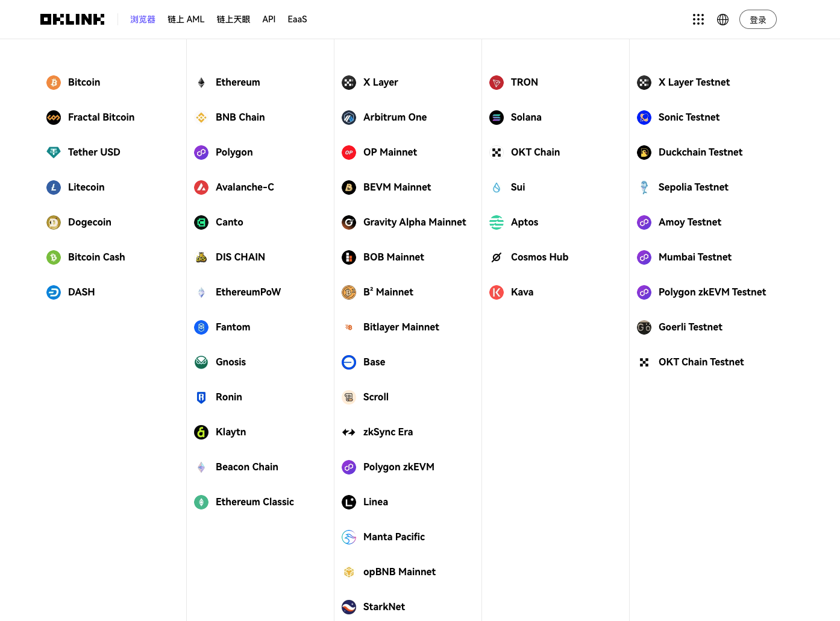This screenshot has height=621, width=840.
Task: Select Polygon zkEVM Testnet link
Action: [702, 292]
